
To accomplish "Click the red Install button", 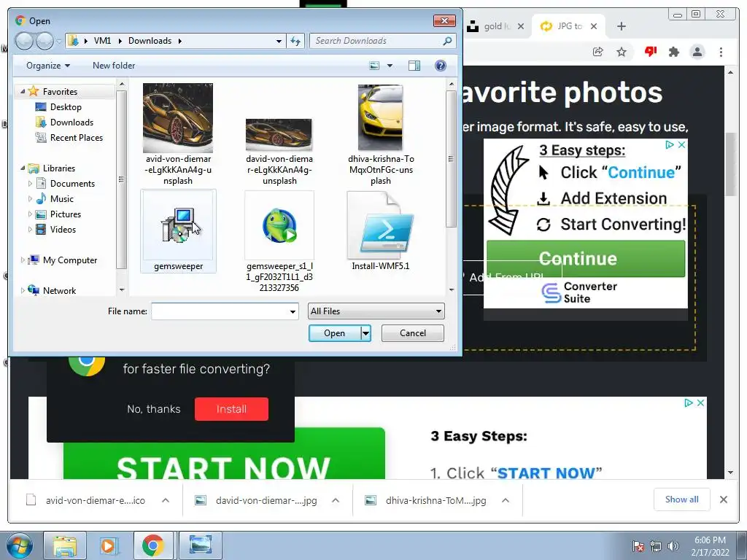I will [231, 409].
